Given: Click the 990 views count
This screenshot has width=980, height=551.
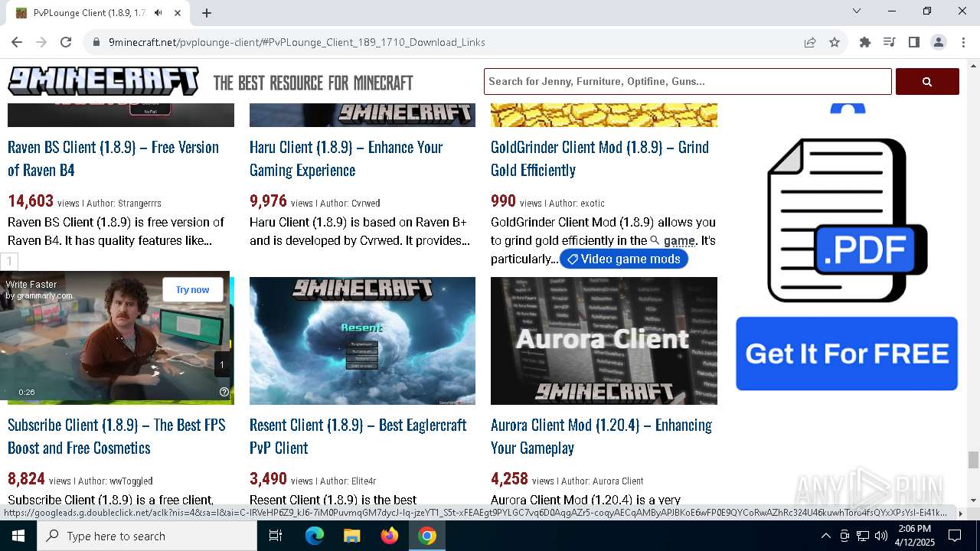Looking at the screenshot, I should (503, 201).
